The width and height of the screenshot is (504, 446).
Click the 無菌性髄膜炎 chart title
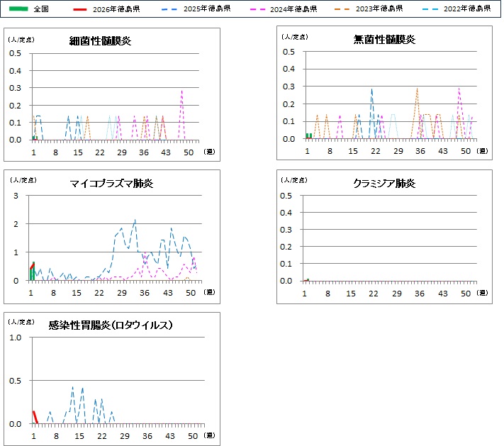pos(384,40)
